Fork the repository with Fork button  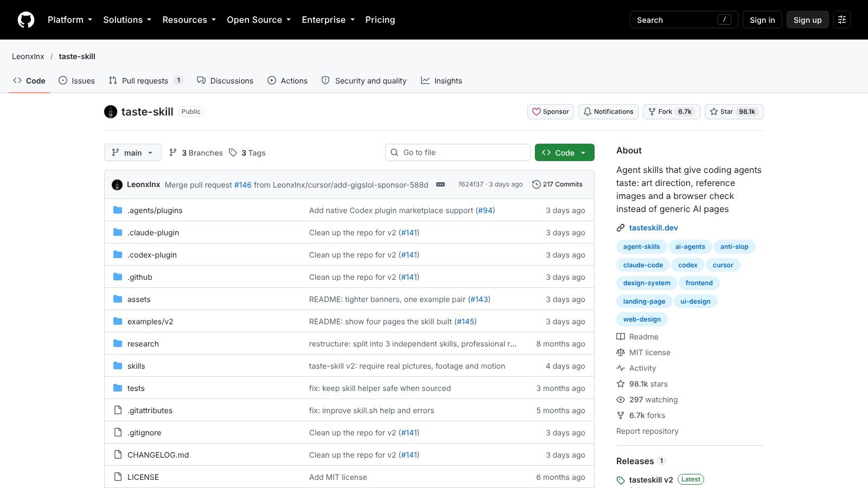click(672, 112)
